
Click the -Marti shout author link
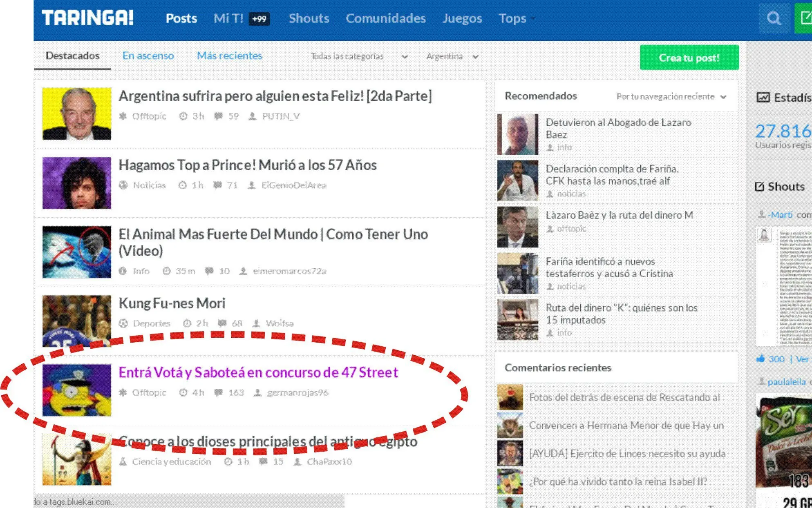pos(780,214)
